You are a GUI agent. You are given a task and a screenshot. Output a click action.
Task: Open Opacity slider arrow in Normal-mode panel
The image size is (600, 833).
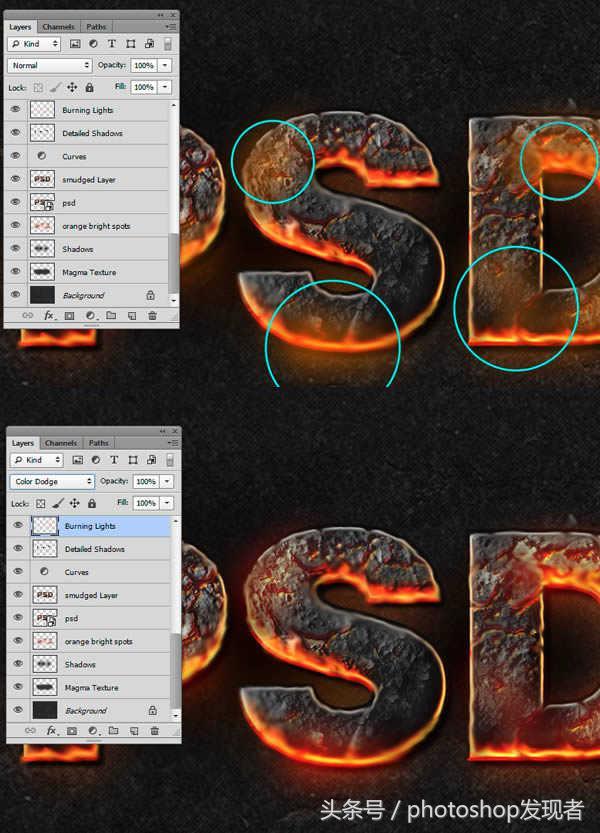pyautogui.click(x=165, y=65)
